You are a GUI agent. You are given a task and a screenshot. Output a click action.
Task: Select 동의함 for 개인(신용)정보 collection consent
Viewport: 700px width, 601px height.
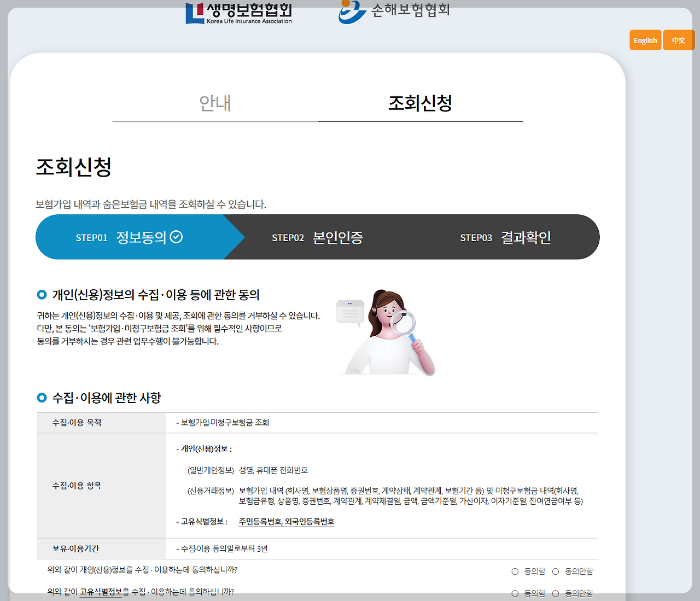coord(515,571)
